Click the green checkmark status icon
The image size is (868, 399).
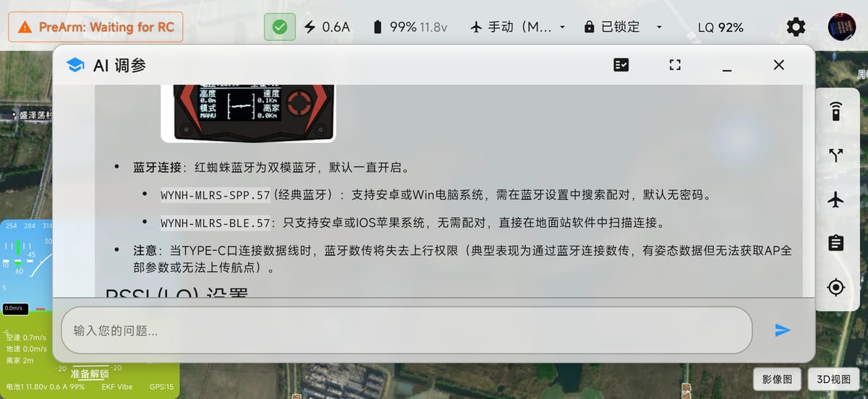pos(279,27)
